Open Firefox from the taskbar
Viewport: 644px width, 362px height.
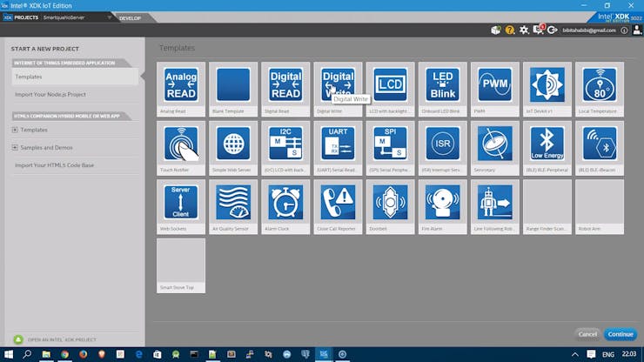coord(83,354)
